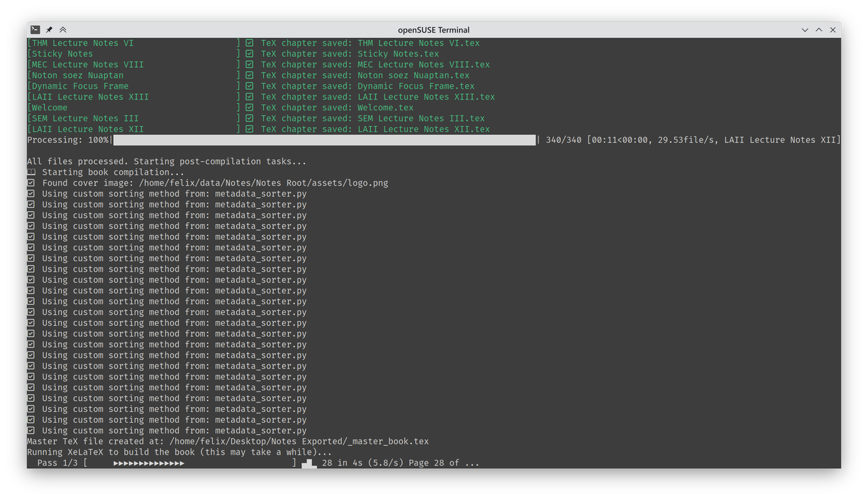Select the bracketed LAII Lecture Notes XIII label

tap(134, 97)
